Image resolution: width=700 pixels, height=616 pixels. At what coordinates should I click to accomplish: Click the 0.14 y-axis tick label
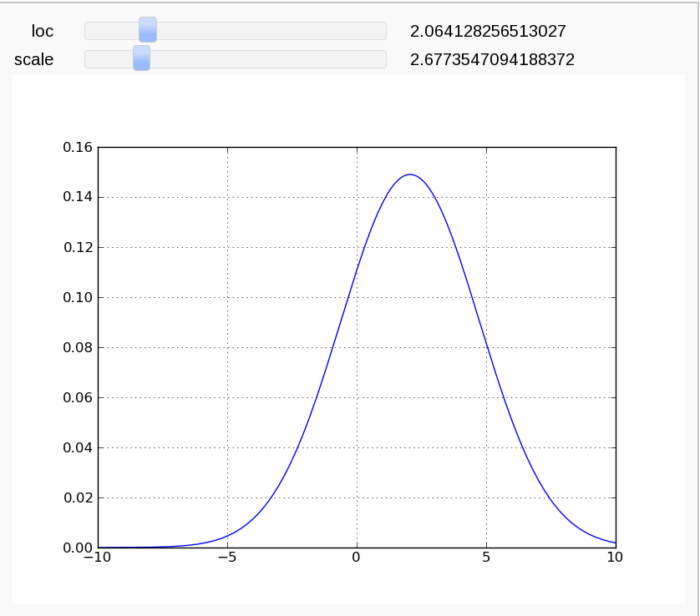pyautogui.click(x=78, y=198)
